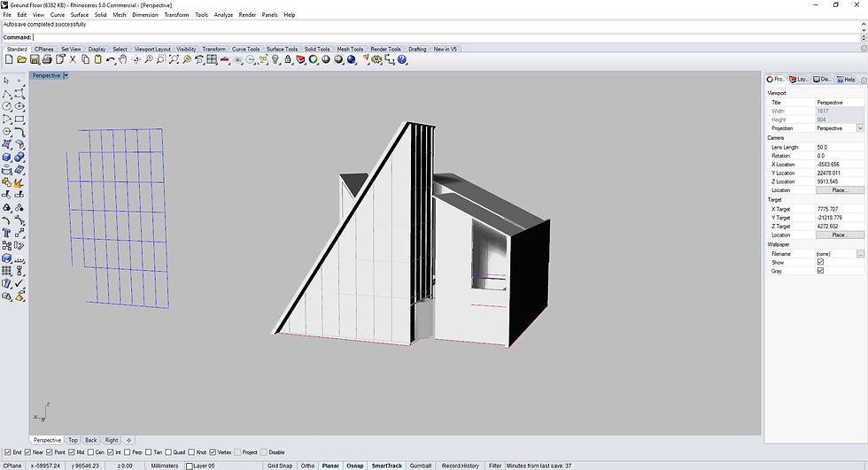Open a file with the folder icon

coord(21,59)
